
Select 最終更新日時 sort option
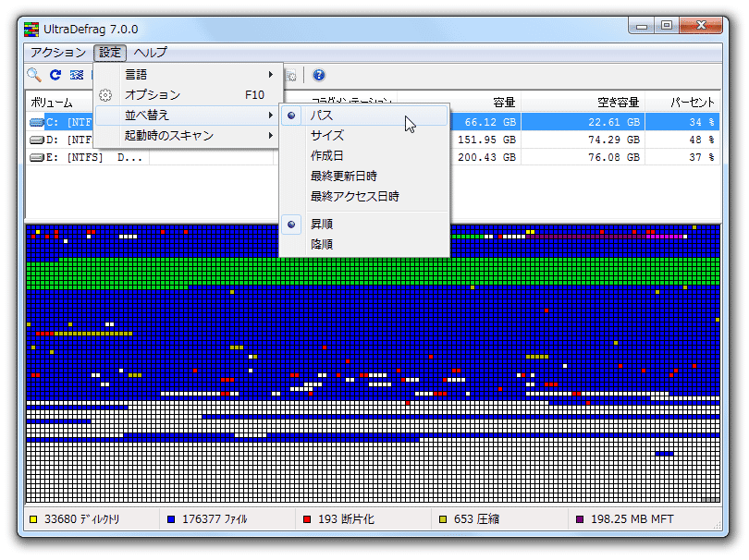[x=364, y=177]
